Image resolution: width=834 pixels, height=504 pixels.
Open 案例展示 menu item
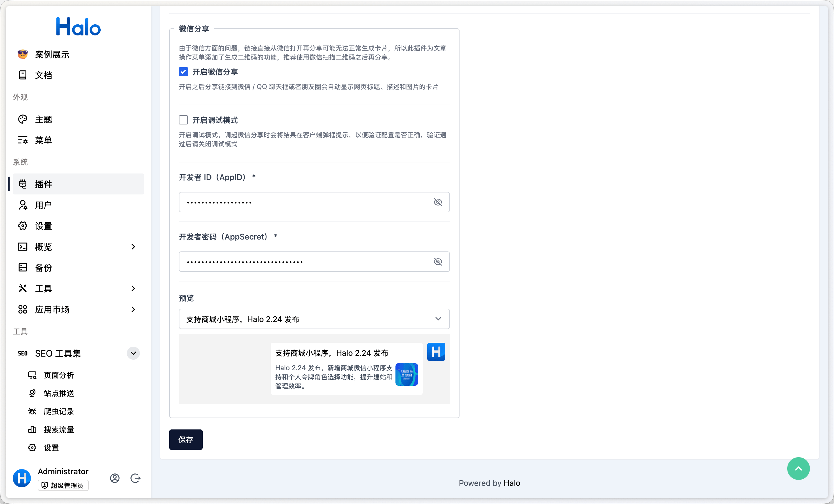tap(78, 54)
